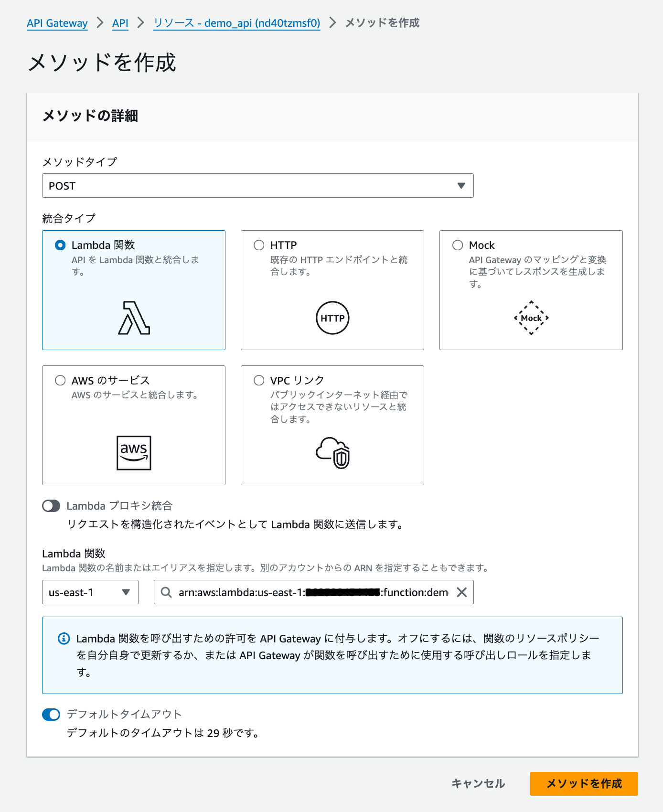Click the メソッドの詳細 section heading
The height and width of the screenshot is (812, 663).
pos(90,116)
